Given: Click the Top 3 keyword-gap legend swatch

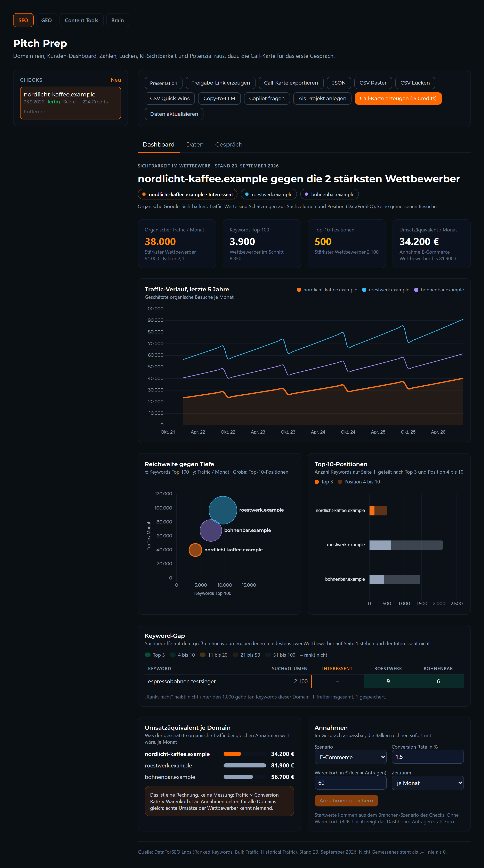Looking at the screenshot, I should (147, 655).
